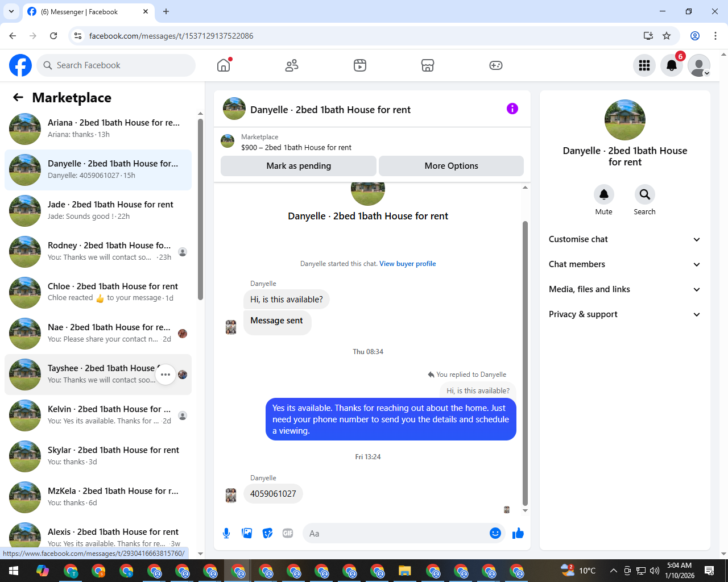The width and height of the screenshot is (728, 582).
Task: Bookmark this page with the star icon
Action: pos(667,36)
